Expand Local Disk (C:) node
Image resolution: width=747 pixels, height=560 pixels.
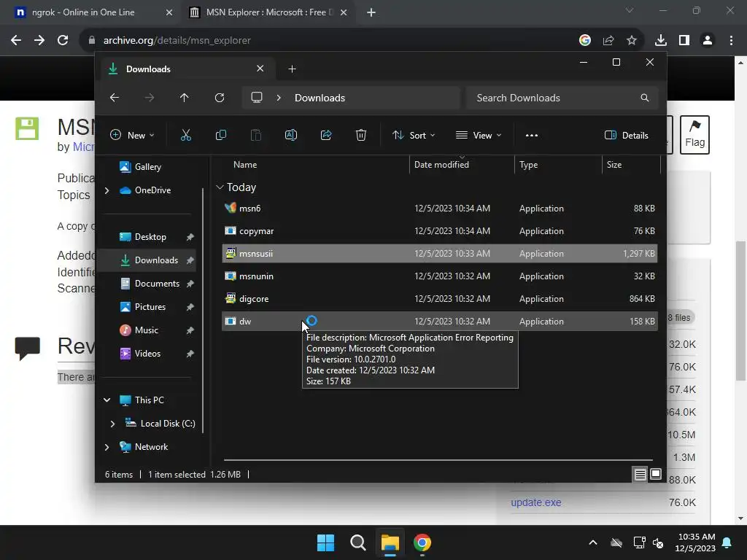pyautogui.click(x=112, y=424)
